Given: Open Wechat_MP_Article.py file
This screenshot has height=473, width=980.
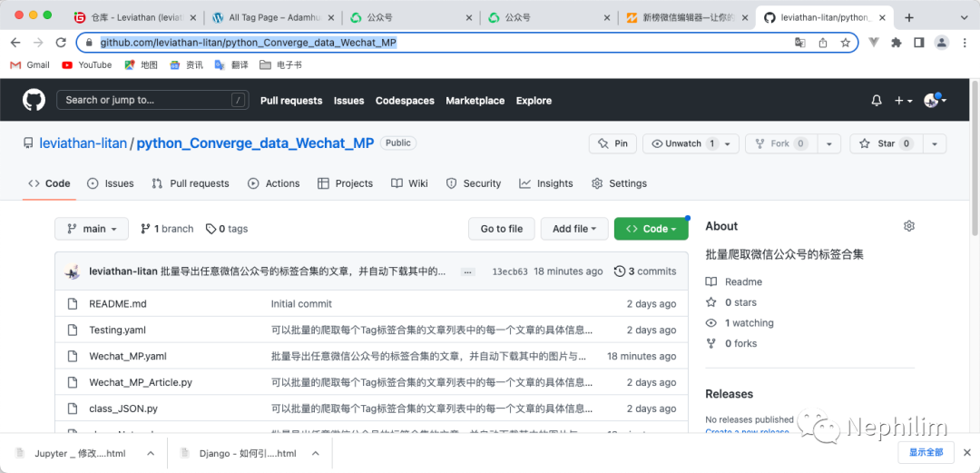Looking at the screenshot, I should click(x=141, y=382).
